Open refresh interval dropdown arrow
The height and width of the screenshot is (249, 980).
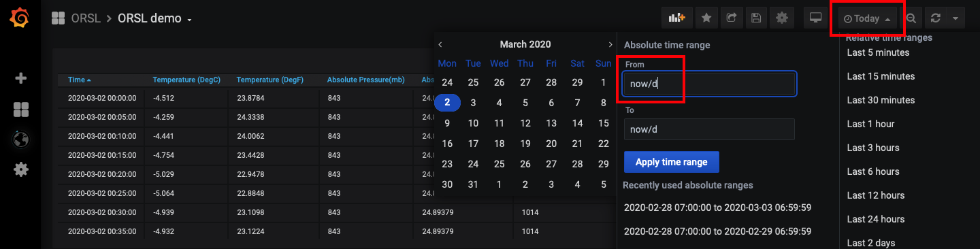coord(955,18)
